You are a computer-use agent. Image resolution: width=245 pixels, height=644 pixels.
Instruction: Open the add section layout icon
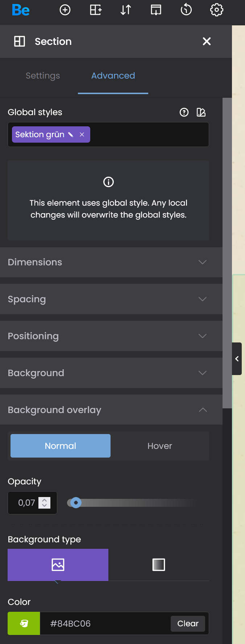coord(96,10)
